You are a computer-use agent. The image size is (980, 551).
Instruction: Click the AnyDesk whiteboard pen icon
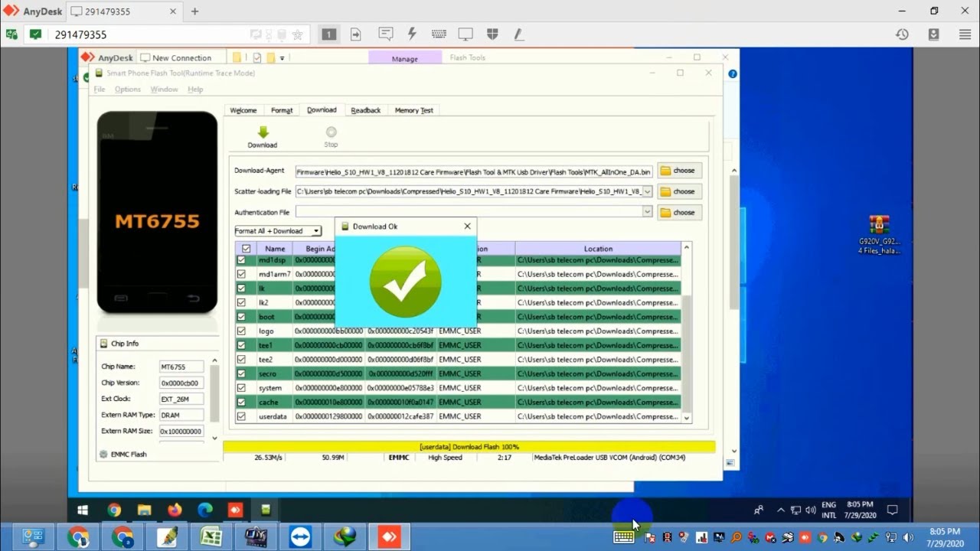[518, 34]
